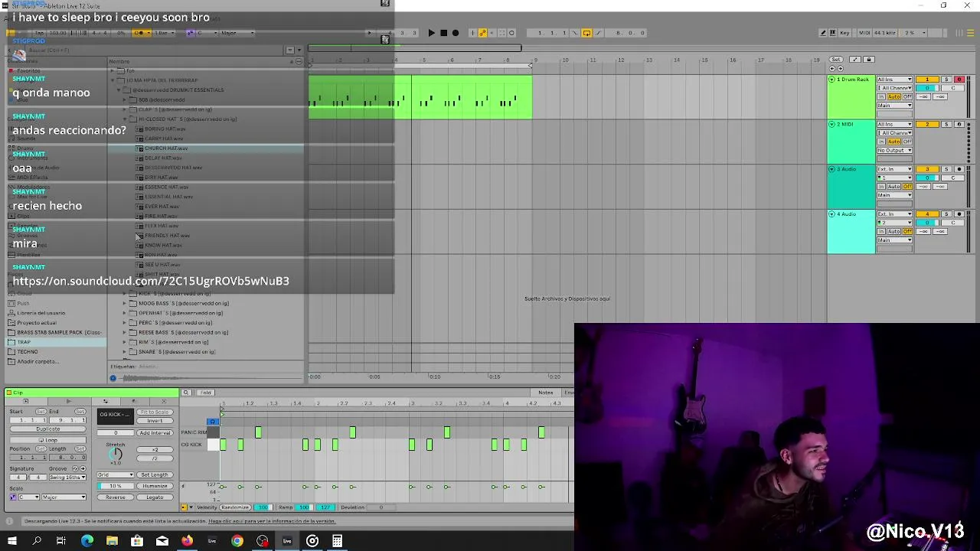Click the Set locator button

835,59
